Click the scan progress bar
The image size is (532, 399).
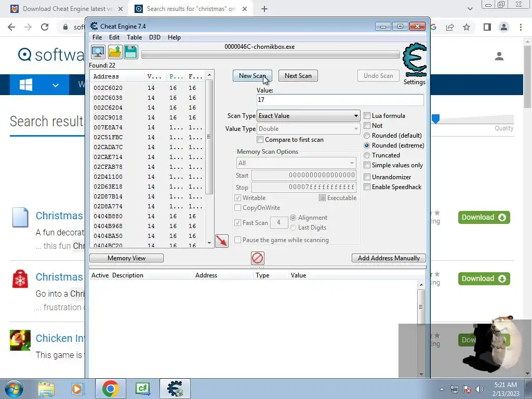[x=270, y=55]
